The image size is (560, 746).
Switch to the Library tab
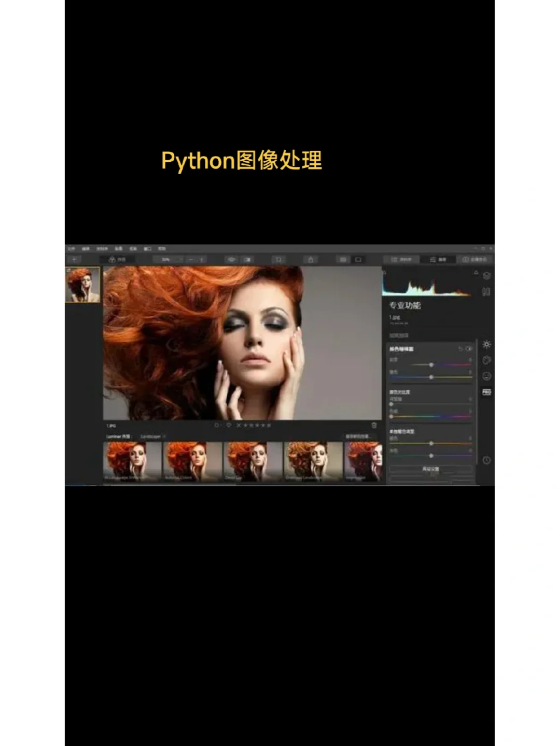pos(401,259)
